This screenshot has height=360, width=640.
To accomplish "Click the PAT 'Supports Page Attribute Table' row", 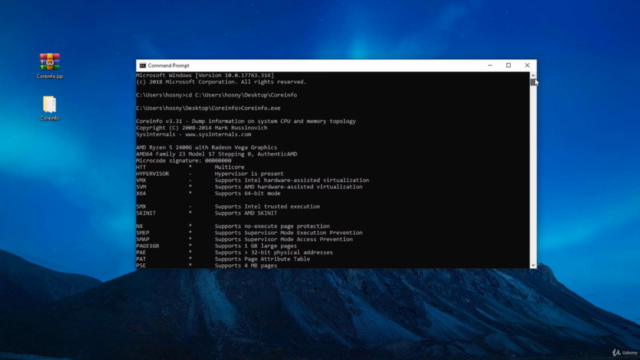I will [x=223, y=259].
